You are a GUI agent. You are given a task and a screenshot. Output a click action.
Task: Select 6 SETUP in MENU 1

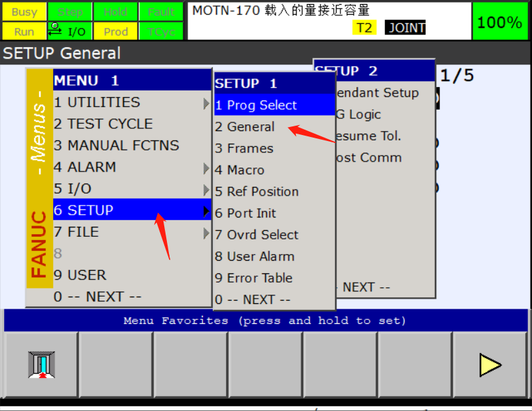(132, 210)
